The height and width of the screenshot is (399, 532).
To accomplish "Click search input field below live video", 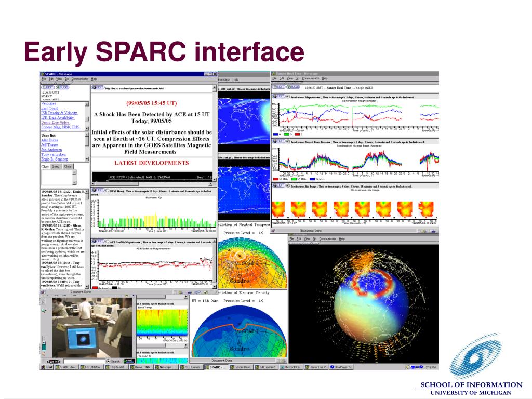I will [84, 362].
